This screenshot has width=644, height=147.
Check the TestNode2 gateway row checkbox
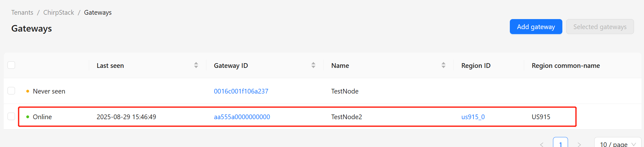click(x=11, y=116)
